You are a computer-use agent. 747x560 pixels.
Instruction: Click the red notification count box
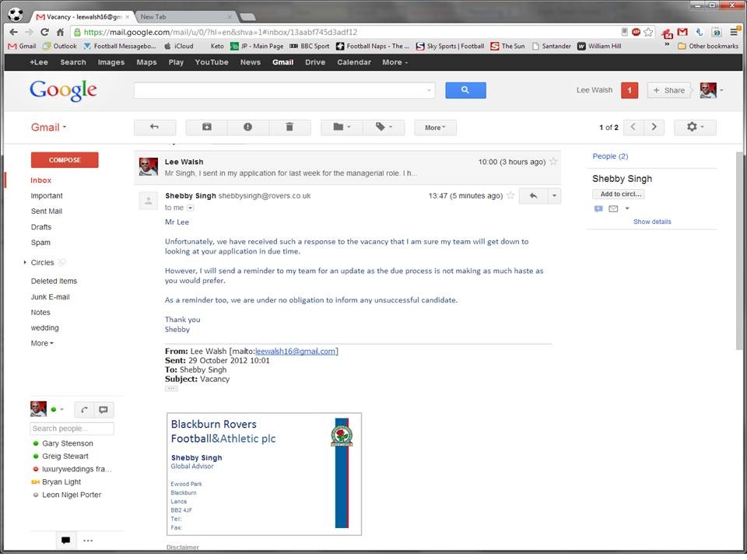click(630, 90)
